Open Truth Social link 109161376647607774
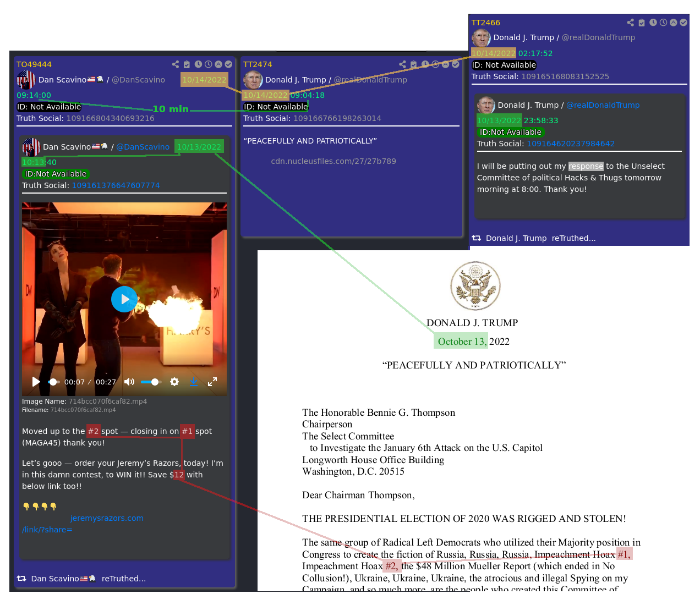The image size is (700, 594). coord(116,185)
